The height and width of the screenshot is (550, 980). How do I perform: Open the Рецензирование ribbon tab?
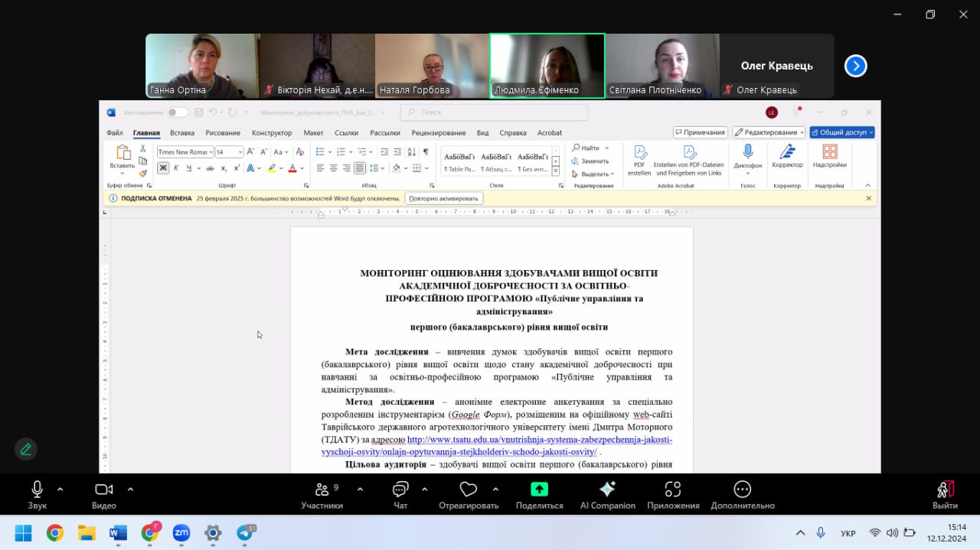(x=439, y=133)
